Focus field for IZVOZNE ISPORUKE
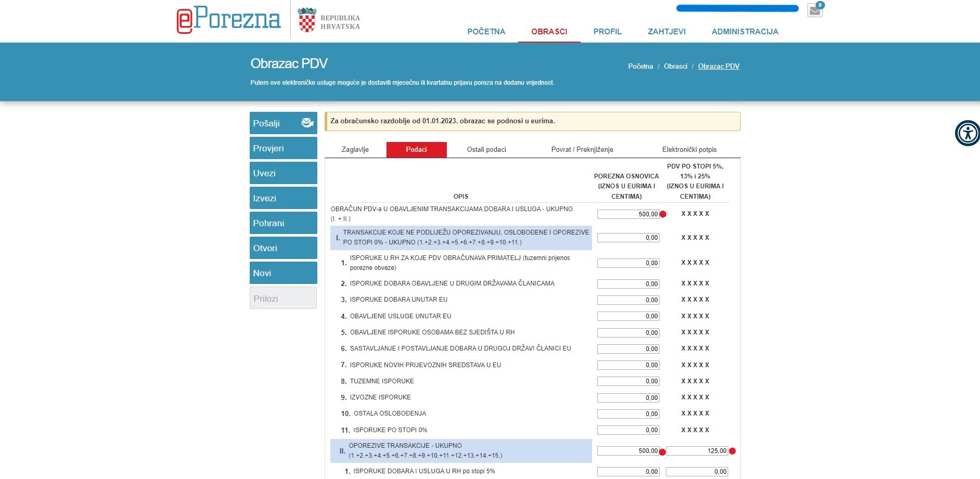The height and width of the screenshot is (479, 980). [x=628, y=398]
